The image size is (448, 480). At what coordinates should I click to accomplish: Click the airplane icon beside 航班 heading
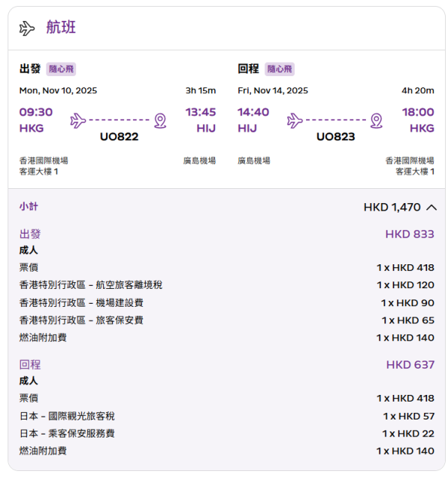[27, 28]
